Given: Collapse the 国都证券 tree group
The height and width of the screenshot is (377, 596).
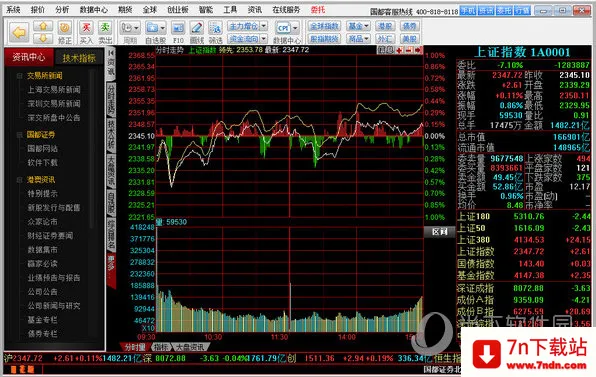Looking at the screenshot, I should [x=20, y=135].
